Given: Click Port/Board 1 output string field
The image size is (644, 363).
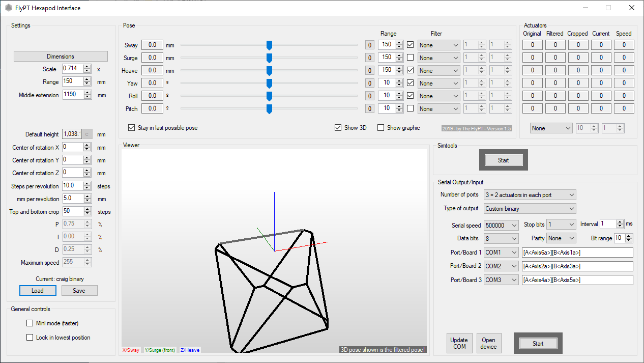Looking at the screenshot, I should (x=577, y=253).
